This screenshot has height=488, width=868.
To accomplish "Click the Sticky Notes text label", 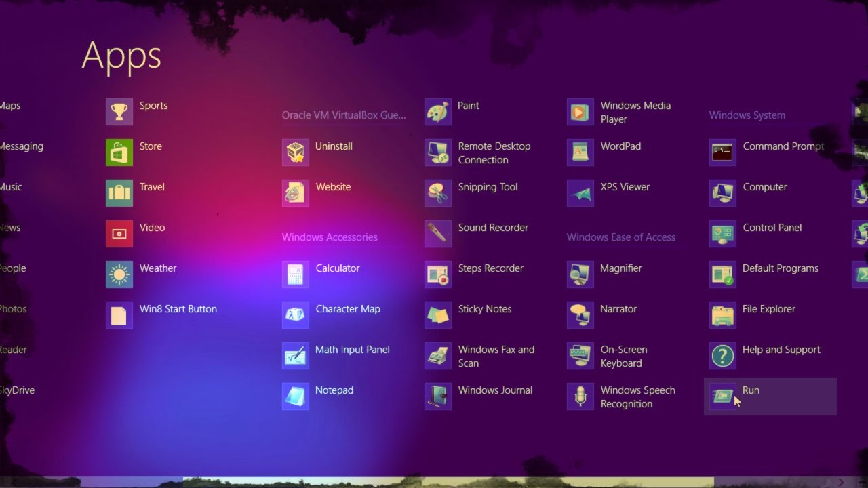I will pos(485,309).
